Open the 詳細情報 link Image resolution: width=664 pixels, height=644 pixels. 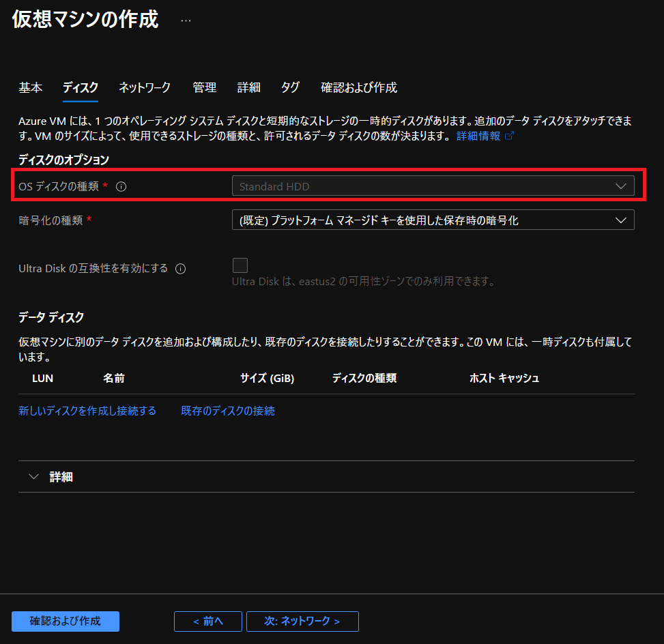478,136
